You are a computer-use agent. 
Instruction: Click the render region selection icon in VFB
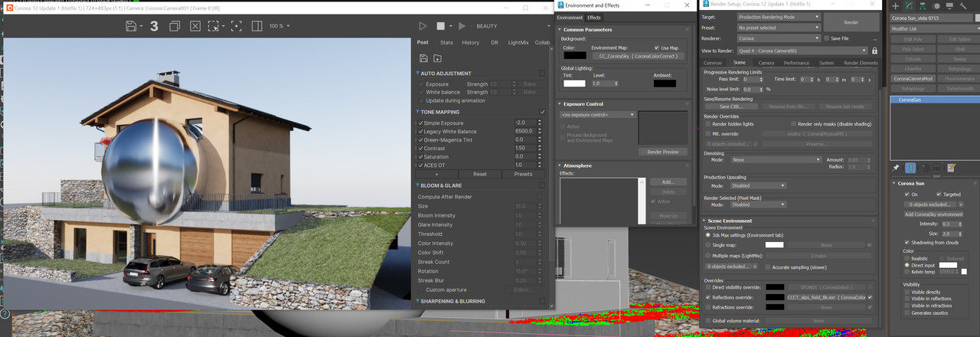(215, 26)
